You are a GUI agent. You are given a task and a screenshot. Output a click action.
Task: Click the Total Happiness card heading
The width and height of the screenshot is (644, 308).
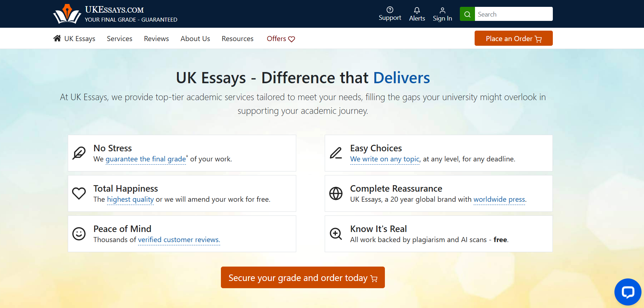(126, 188)
